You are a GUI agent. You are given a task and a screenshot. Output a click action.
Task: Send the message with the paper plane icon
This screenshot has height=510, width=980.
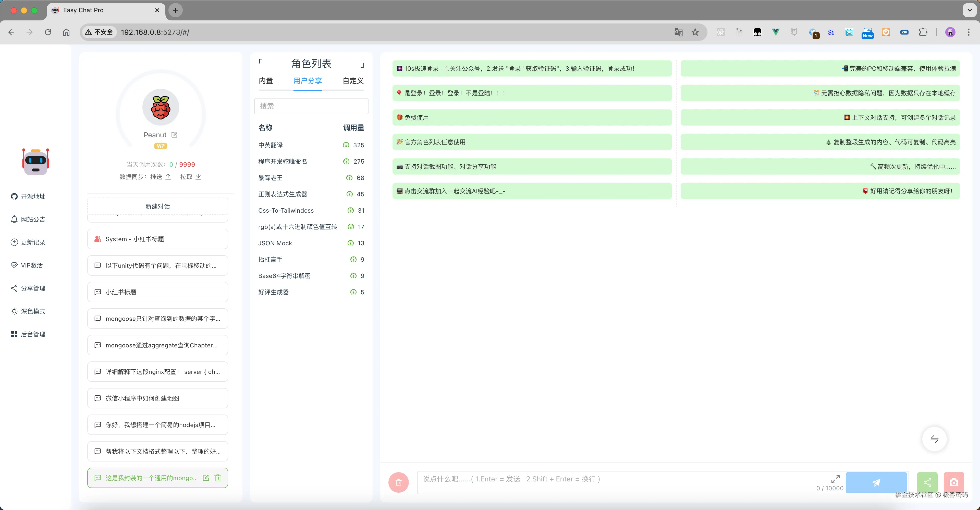point(876,482)
